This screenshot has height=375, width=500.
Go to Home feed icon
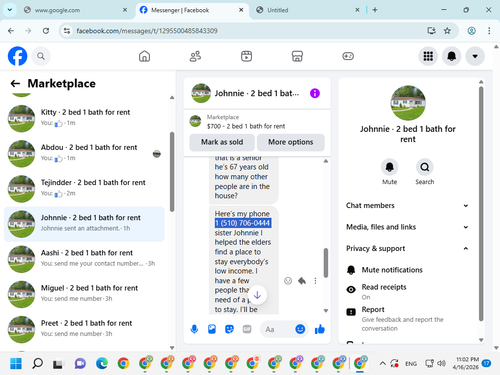[144, 56]
